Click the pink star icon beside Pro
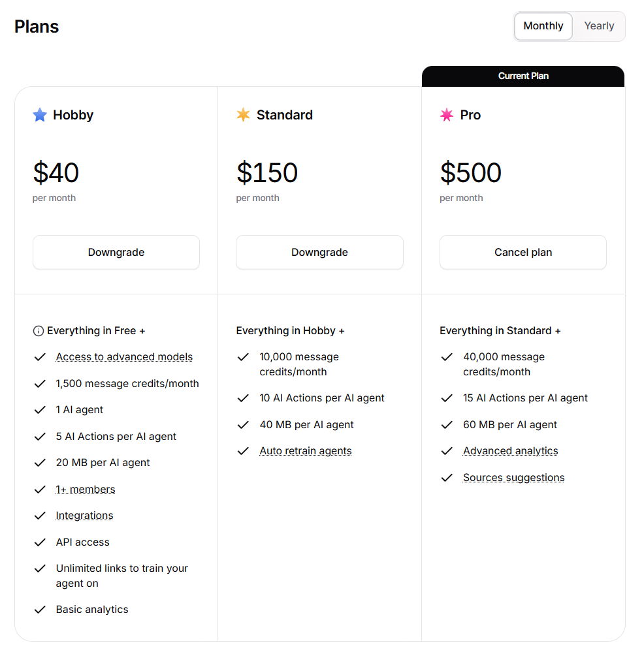The image size is (644, 656). 447,115
